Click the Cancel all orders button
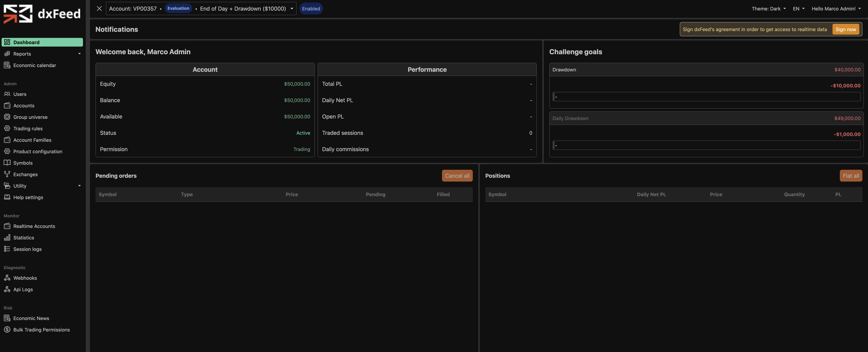The image size is (868, 352). click(x=457, y=176)
